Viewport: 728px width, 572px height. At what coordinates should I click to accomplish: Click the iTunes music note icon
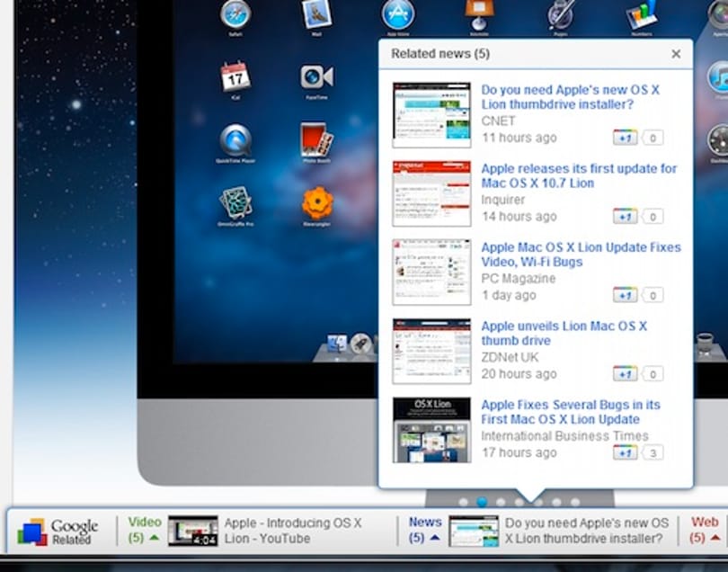[718, 77]
